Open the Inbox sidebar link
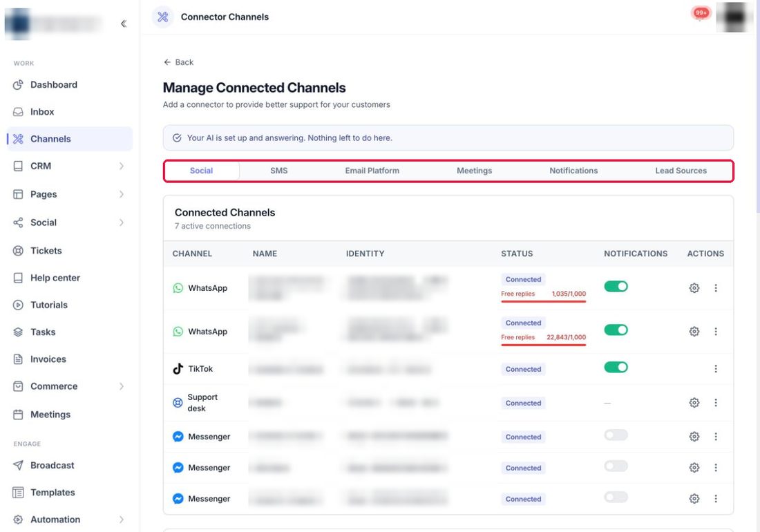Viewport: 760px width, 532px height. coord(69,112)
